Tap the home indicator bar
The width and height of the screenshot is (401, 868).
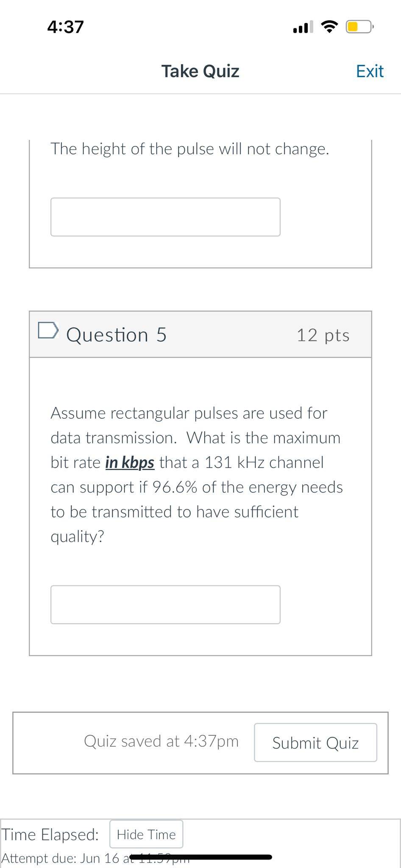tap(200, 857)
